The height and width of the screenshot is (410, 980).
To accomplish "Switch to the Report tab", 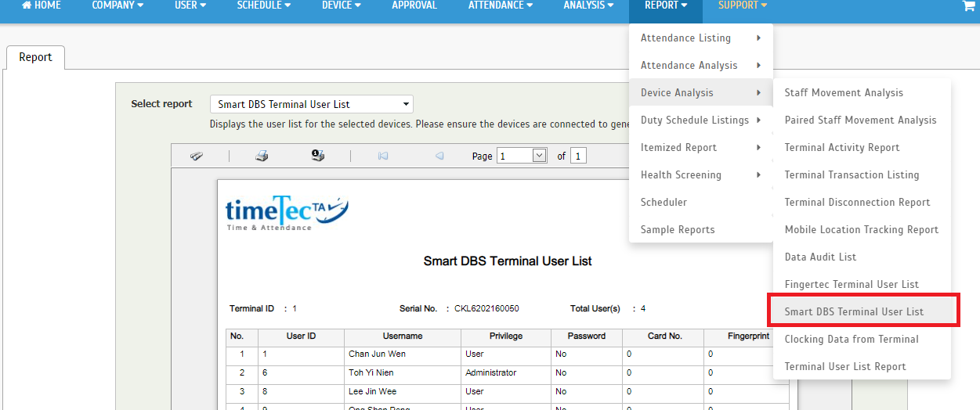I will tap(35, 57).
